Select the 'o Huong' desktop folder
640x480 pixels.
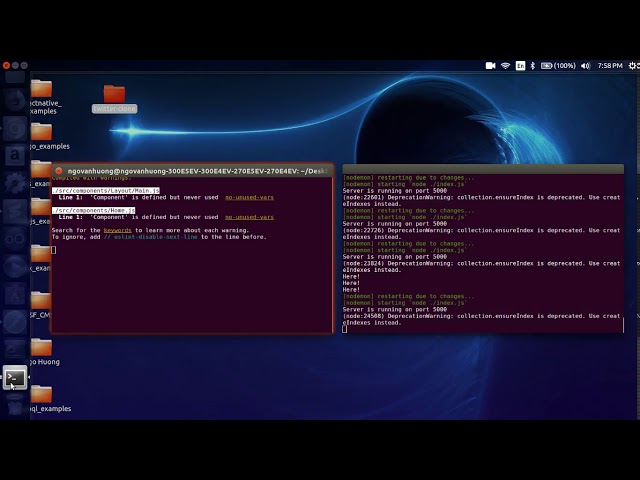click(42, 347)
